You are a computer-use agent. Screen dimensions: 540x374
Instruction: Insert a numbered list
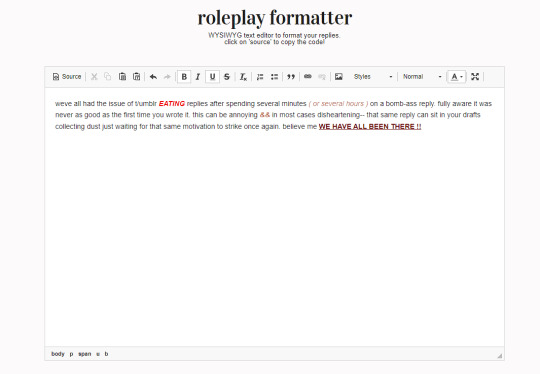pyautogui.click(x=260, y=76)
